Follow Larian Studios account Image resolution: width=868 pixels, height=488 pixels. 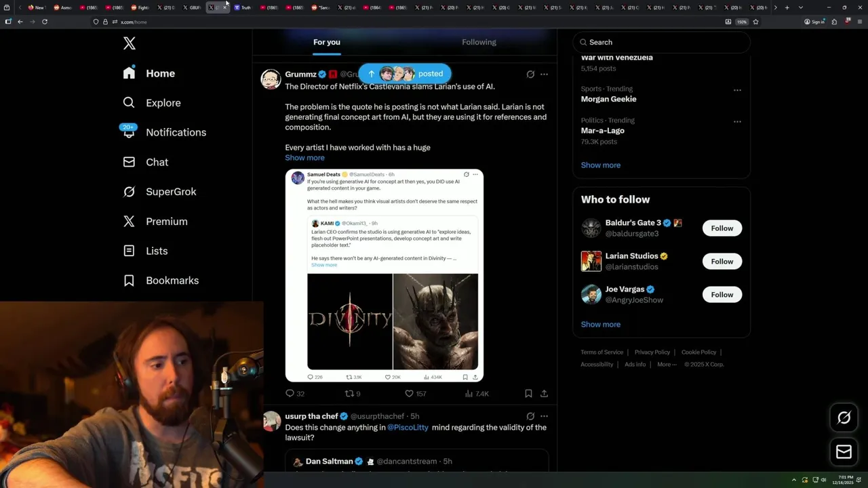(722, 262)
